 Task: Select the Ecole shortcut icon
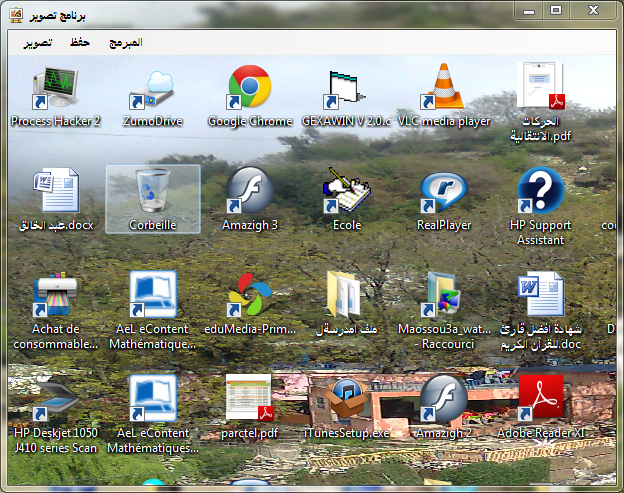pyautogui.click(x=347, y=190)
